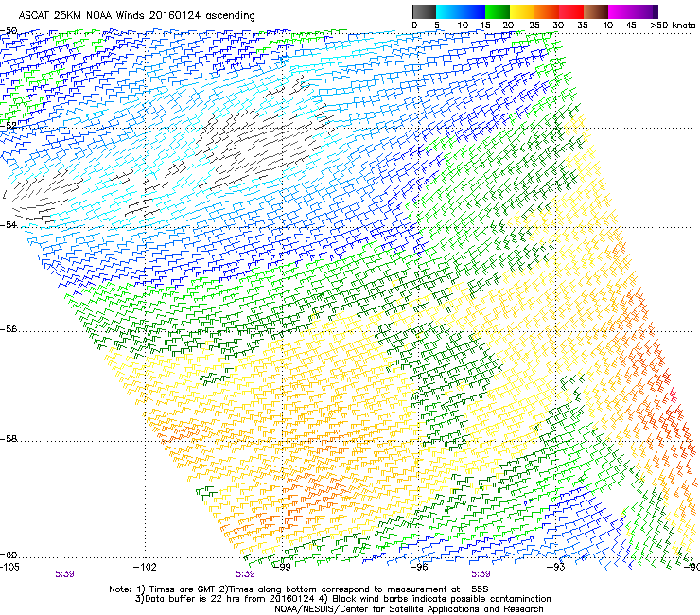Click the magenta 40-45 knots color swatch
Image resolution: width=700 pixels, height=615 pixels.
coord(621,11)
